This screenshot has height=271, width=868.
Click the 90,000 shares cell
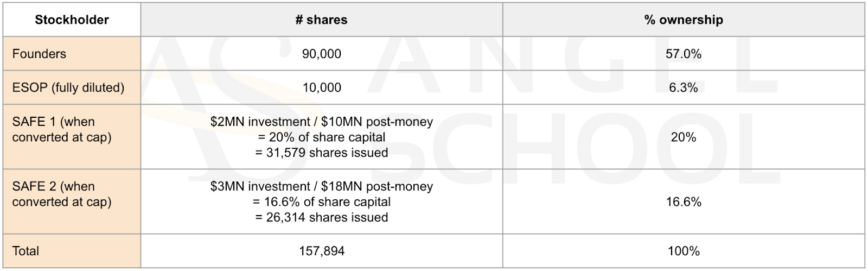[322, 54]
